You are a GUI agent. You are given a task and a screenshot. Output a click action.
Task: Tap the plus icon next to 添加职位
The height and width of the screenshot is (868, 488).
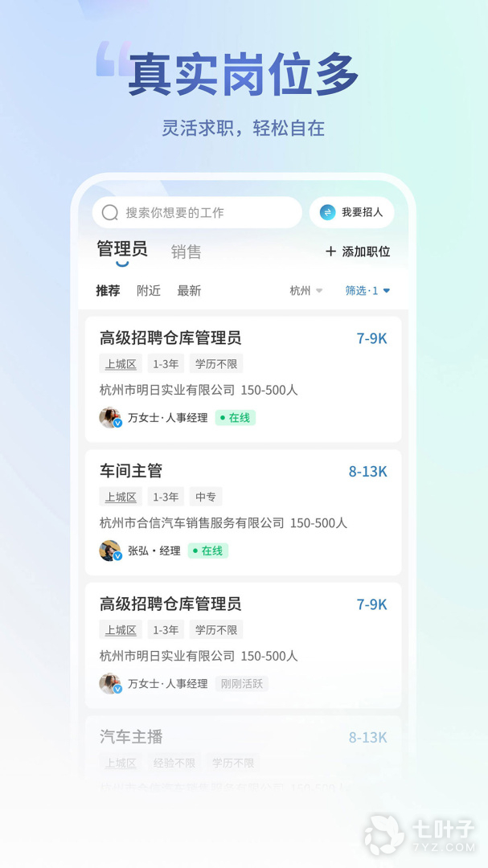[330, 252]
